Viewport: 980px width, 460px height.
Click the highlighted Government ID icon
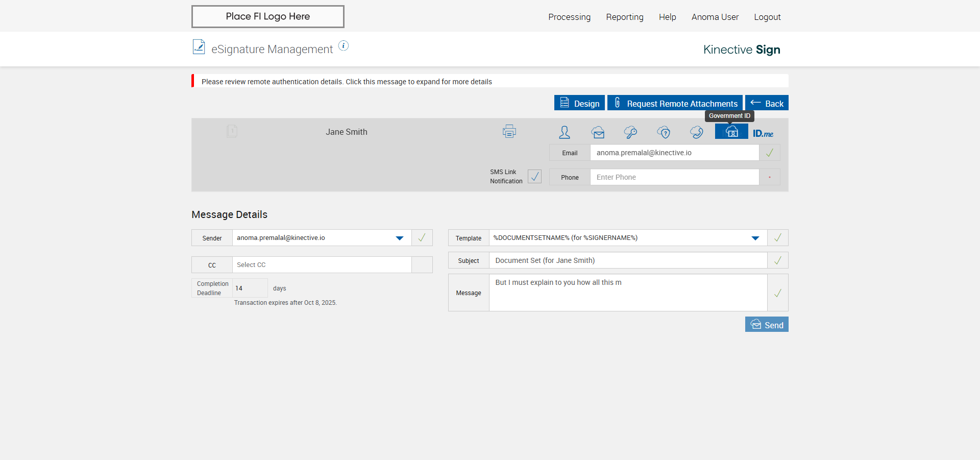(x=731, y=132)
